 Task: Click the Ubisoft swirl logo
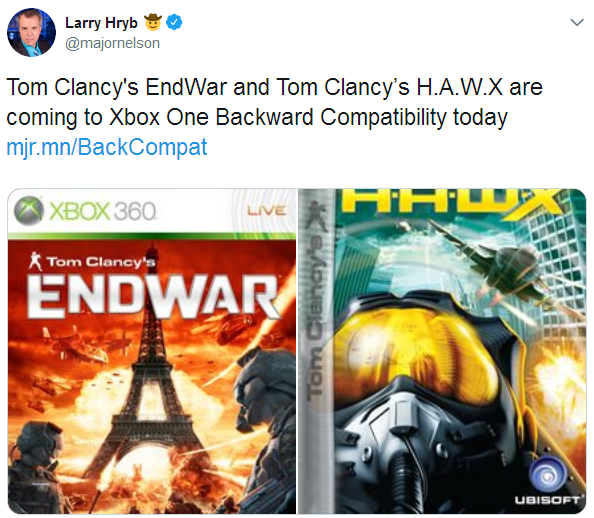(548, 476)
